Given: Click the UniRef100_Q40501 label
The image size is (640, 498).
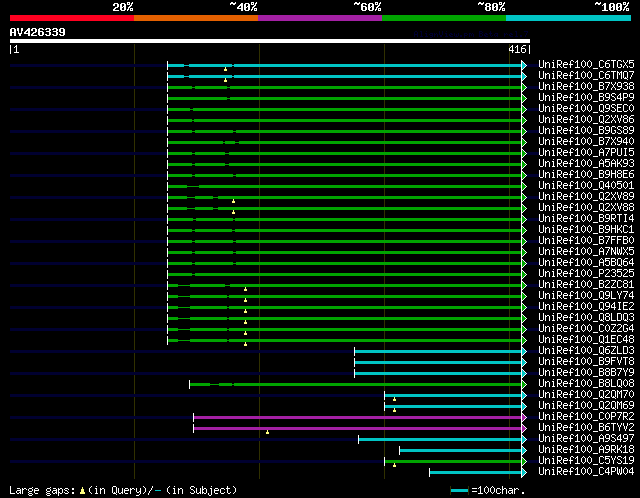Looking at the screenshot, I should pos(586,186).
